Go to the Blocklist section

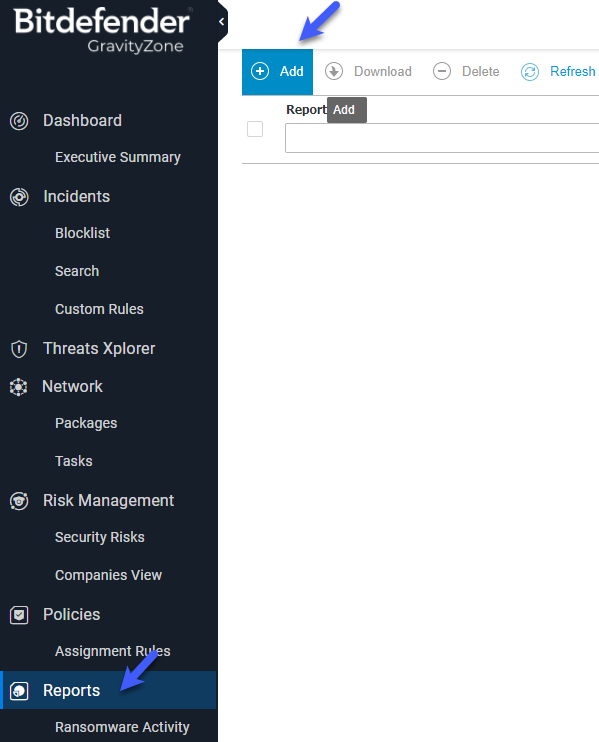coord(82,233)
